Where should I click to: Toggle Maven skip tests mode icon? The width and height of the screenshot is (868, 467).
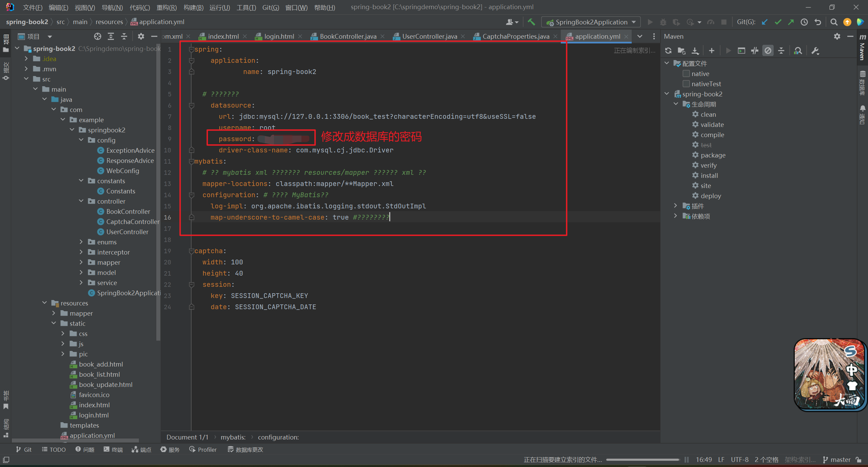coord(768,51)
